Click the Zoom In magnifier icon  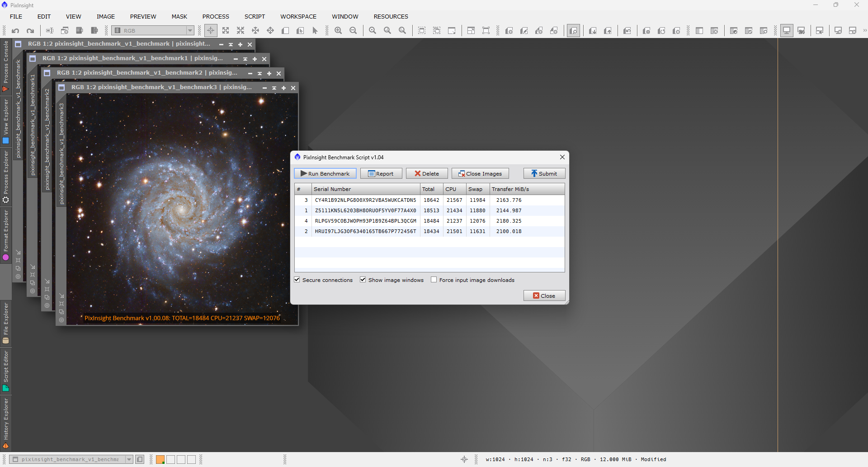click(338, 31)
